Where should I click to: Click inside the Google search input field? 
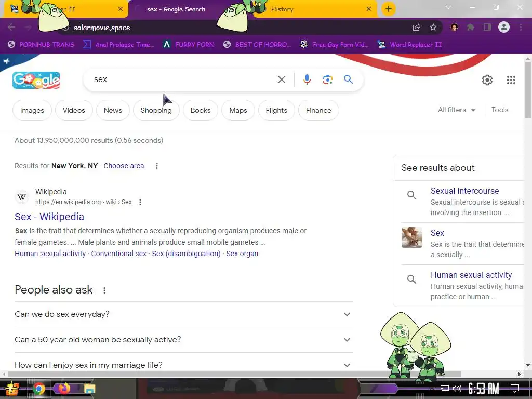click(x=183, y=79)
